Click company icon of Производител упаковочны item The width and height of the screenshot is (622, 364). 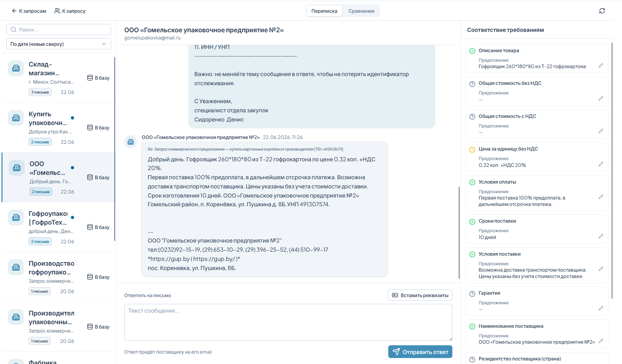click(x=16, y=317)
